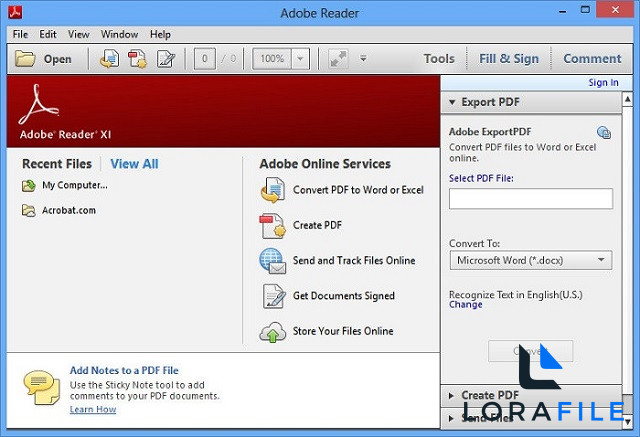Click the zoom level 100% field

click(x=272, y=59)
